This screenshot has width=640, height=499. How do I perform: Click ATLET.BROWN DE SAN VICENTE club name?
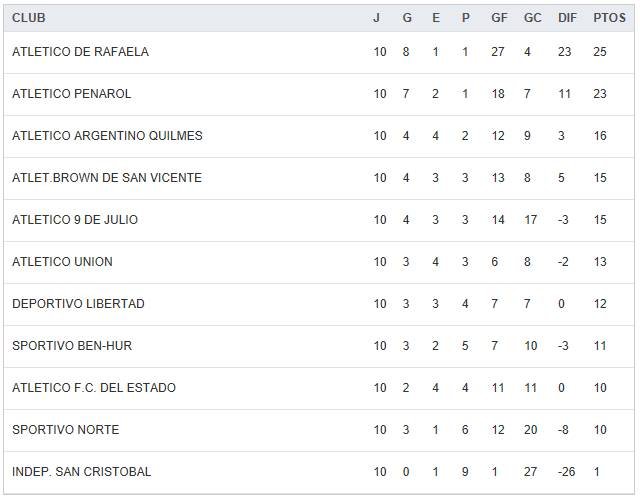tap(107, 178)
